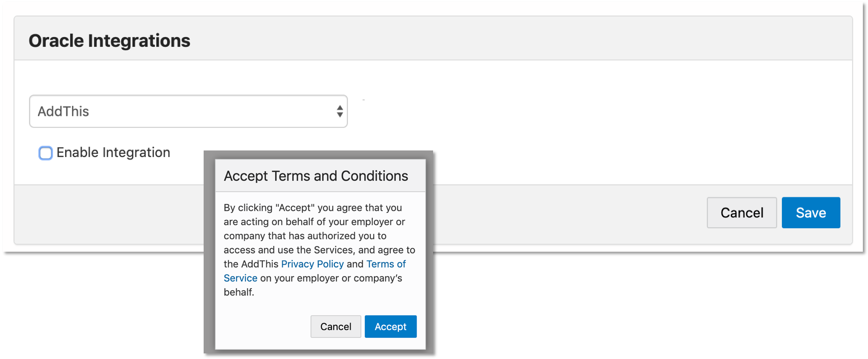
Task: Click the word Service on the wrapped link line
Action: [241, 278]
